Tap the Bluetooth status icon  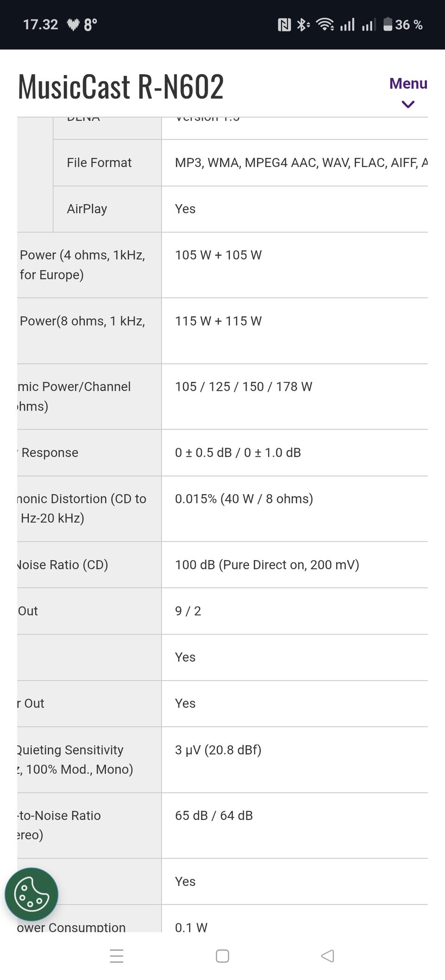[302, 25]
